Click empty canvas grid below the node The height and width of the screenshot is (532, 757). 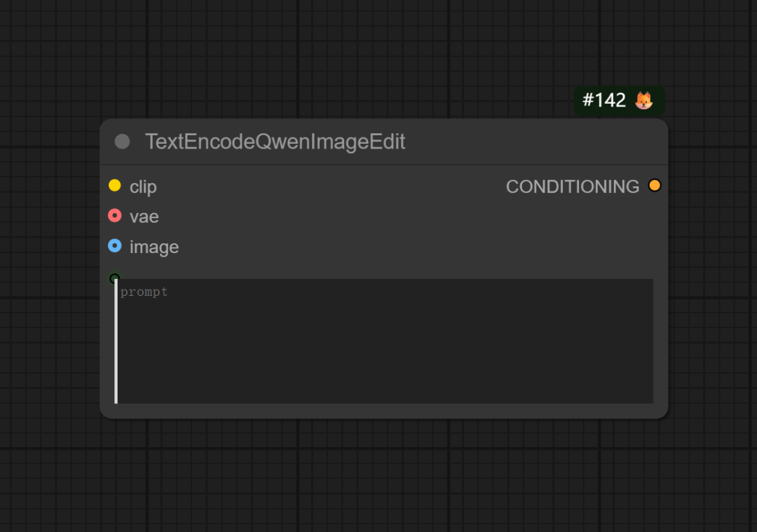click(378, 477)
